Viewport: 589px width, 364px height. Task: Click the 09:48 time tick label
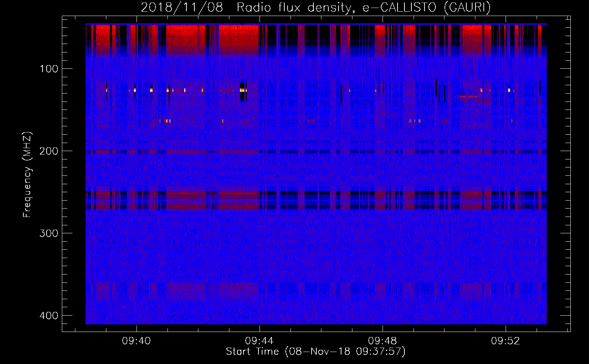click(383, 341)
